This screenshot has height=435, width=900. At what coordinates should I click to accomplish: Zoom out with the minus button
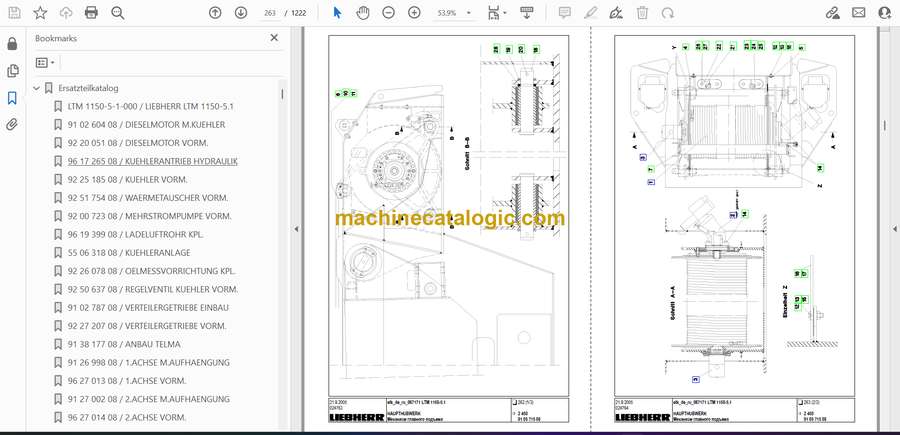pos(389,13)
